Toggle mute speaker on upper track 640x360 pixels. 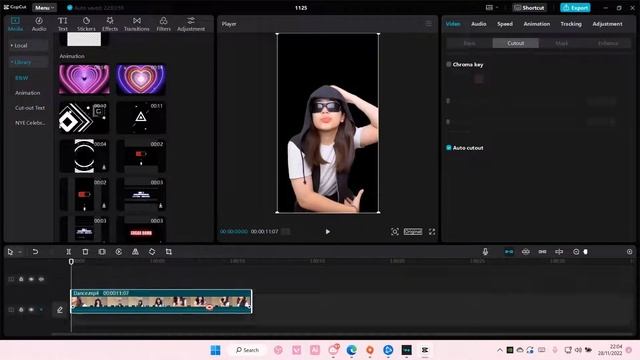tap(41, 279)
